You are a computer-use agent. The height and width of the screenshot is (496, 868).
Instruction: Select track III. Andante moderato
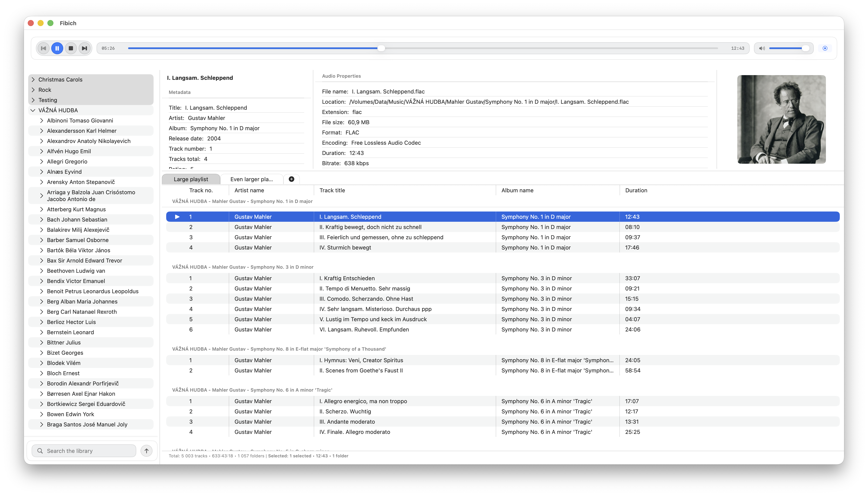[503, 421]
